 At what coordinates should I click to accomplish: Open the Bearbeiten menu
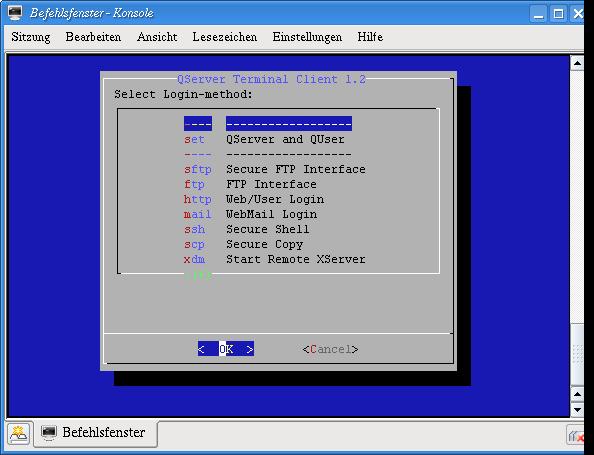(x=93, y=37)
